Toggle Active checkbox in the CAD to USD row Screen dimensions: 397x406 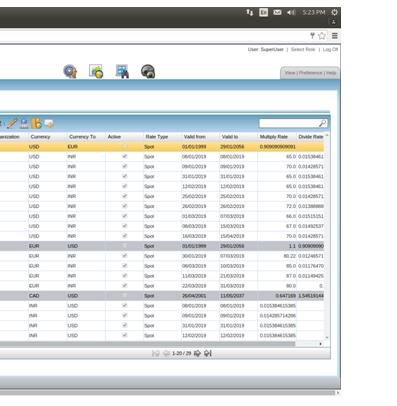[x=125, y=296]
